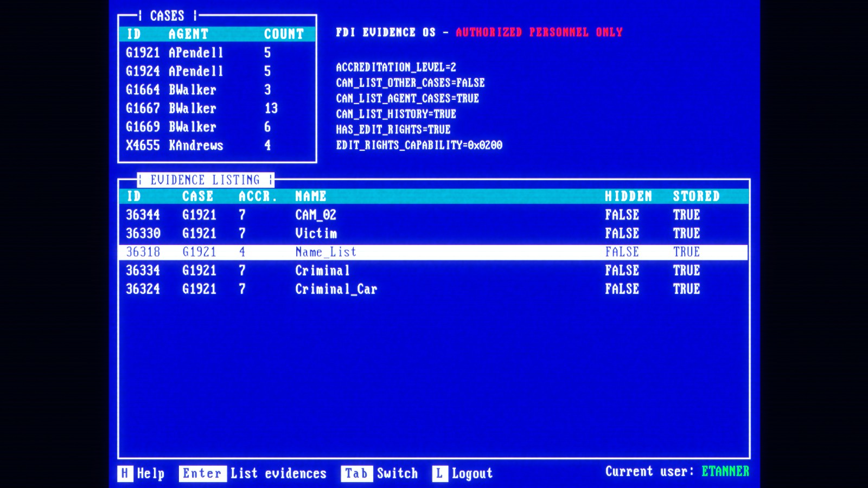Toggle HIDDEN flag for Name_List evidence
Screen dimensions: 868x488
point(622,252)
